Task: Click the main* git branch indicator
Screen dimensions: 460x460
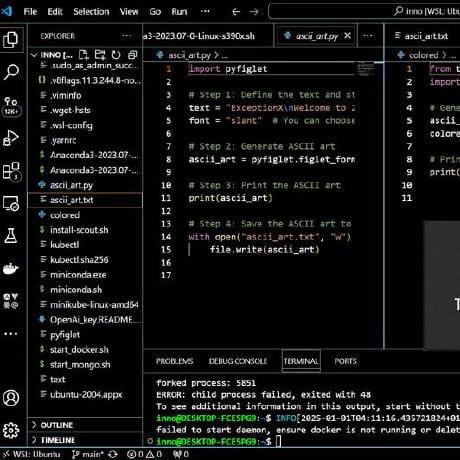Action: (x=88, y=454)
